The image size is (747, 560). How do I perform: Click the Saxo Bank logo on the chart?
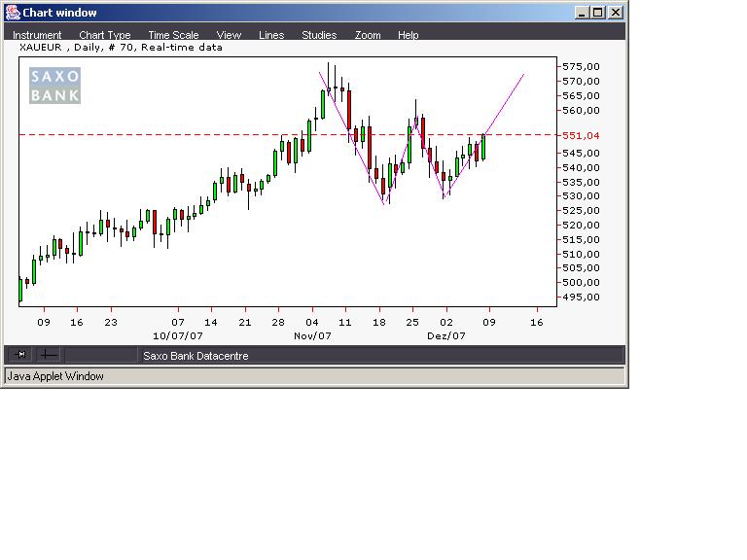(55, 86)
